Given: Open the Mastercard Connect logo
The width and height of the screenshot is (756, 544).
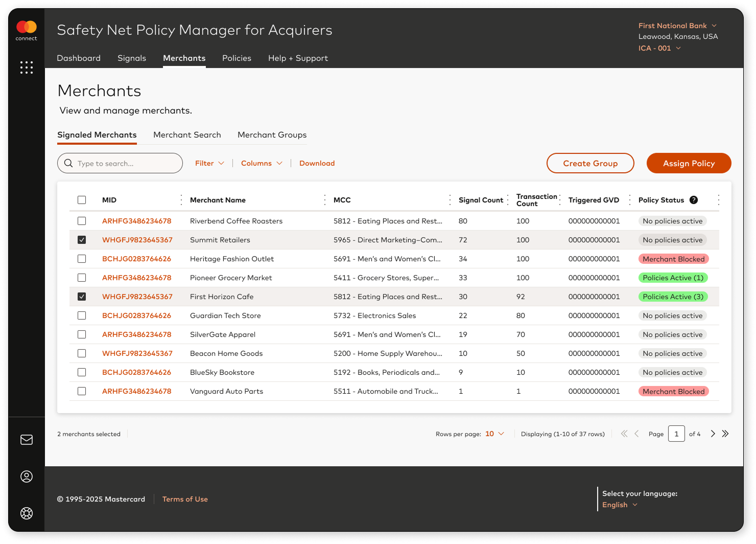Looking at the screenshot, I should coord(27,31).
